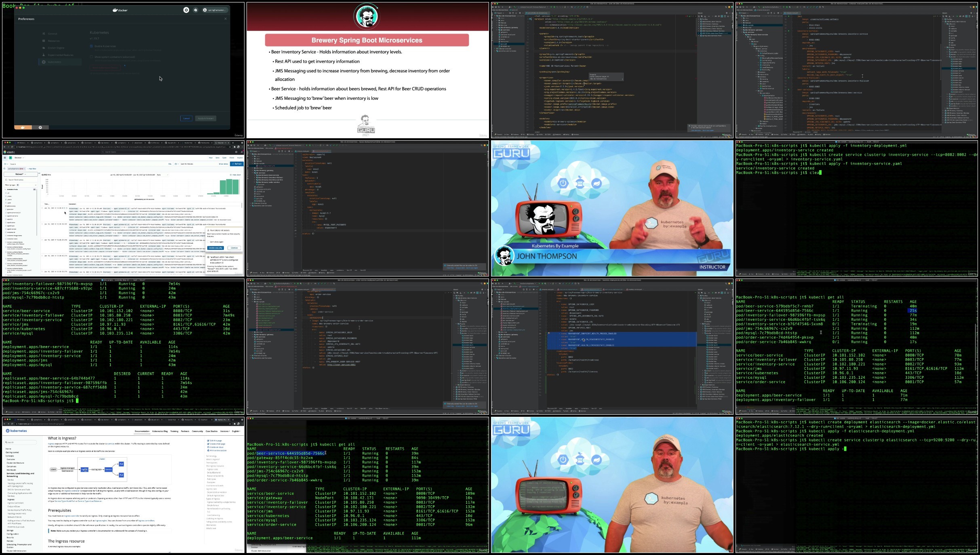
Task: Open new tab plus in Kubernetes docs browser
Action: (x=233, y=420)
